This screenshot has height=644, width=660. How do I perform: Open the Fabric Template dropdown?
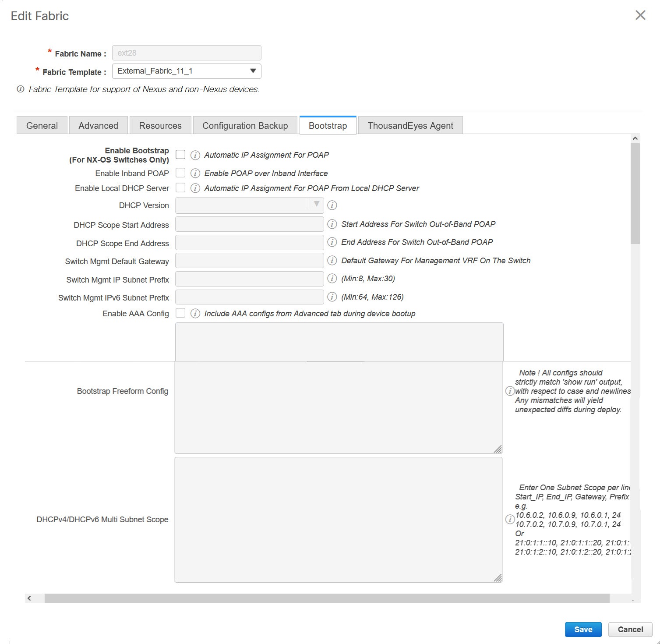(253, 71)
